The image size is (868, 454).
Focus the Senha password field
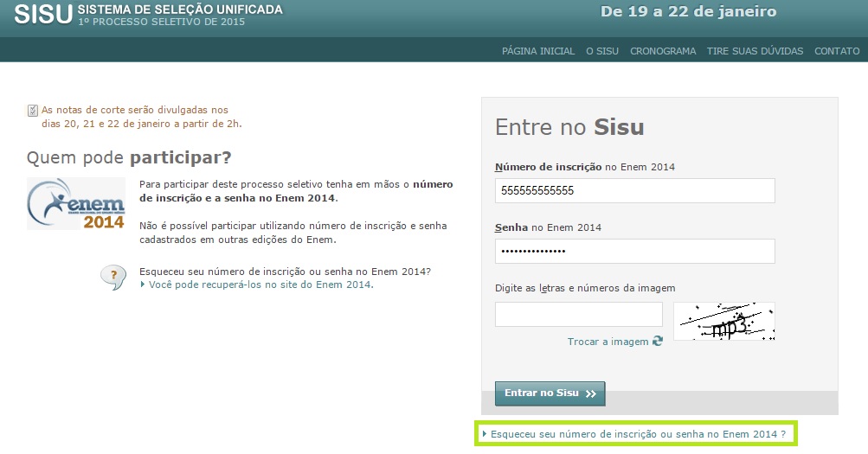pos(634,252)
